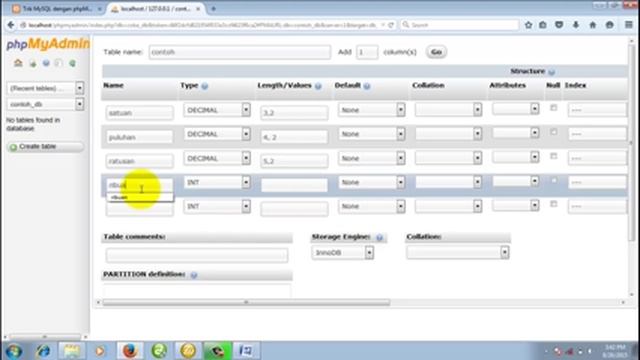Click the Table comments input field

[197, 255]
